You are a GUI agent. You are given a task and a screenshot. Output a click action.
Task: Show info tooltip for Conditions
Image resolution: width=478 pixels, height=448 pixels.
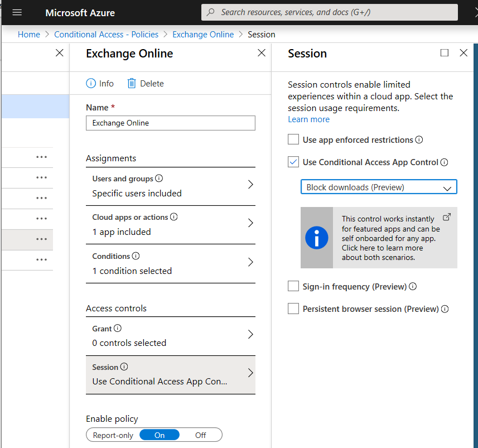pyautogui.click(x=136, y=256)
